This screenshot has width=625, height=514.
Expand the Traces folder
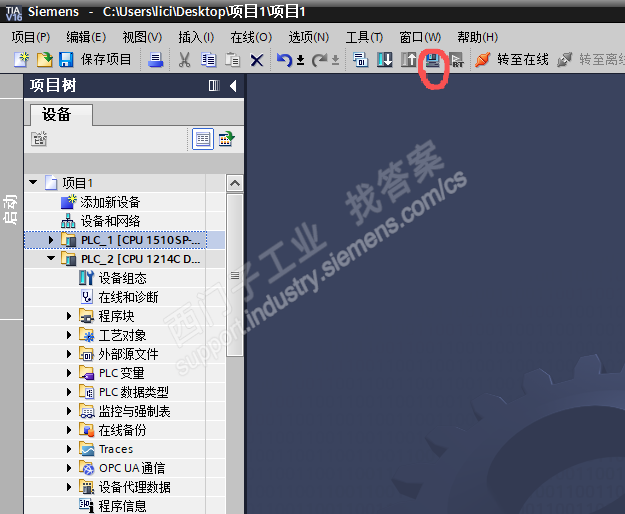coord(69,449)
